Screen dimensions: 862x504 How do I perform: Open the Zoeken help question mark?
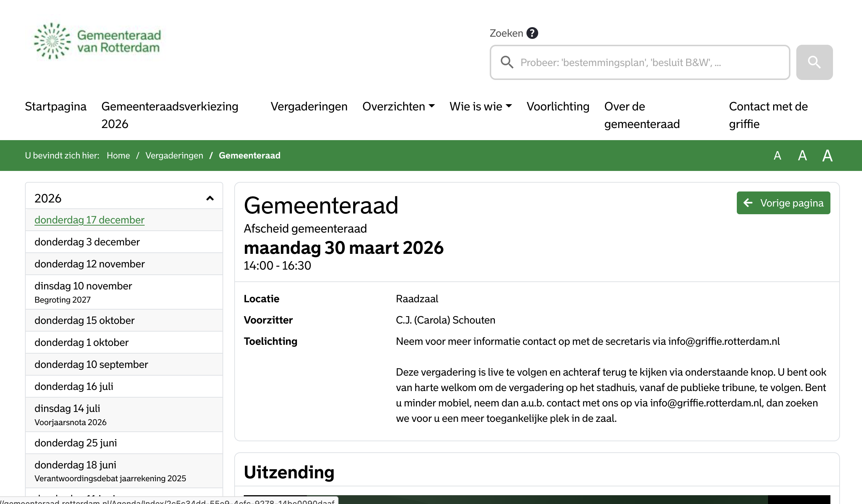pos(532,33)
